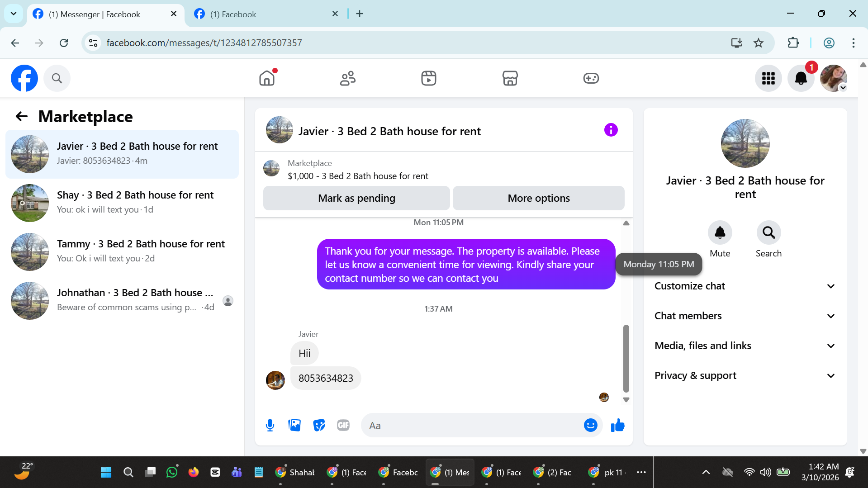The height and width of the screenshot is (488, 868).
Task: Click chat scroll up arrow
Action: pos(626,223)
